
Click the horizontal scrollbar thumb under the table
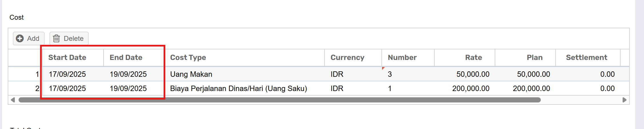coord(279,100)
